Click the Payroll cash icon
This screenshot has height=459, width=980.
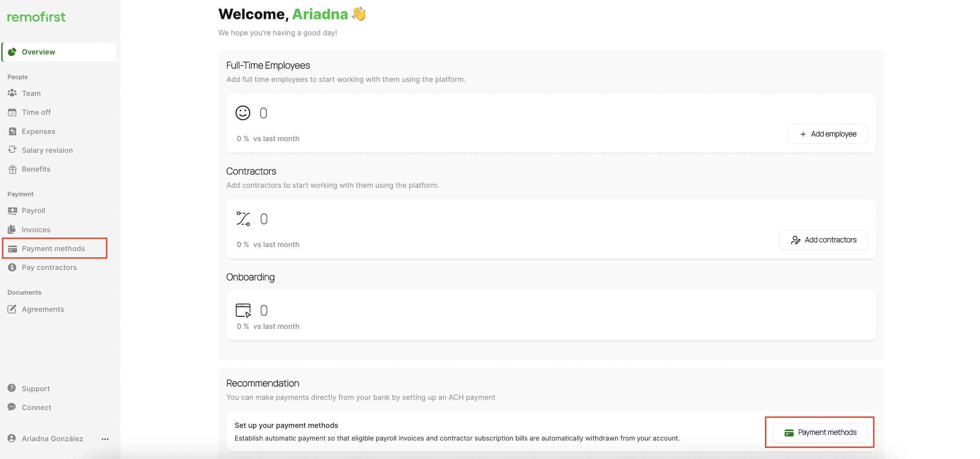pyautogui.click(x=12, y=210)
